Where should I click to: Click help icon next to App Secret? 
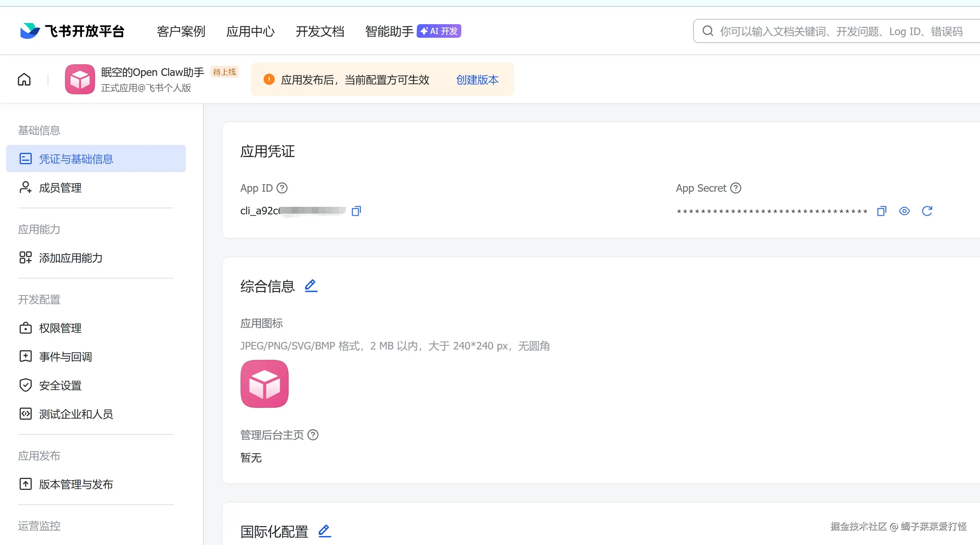[x=736, y=188]
